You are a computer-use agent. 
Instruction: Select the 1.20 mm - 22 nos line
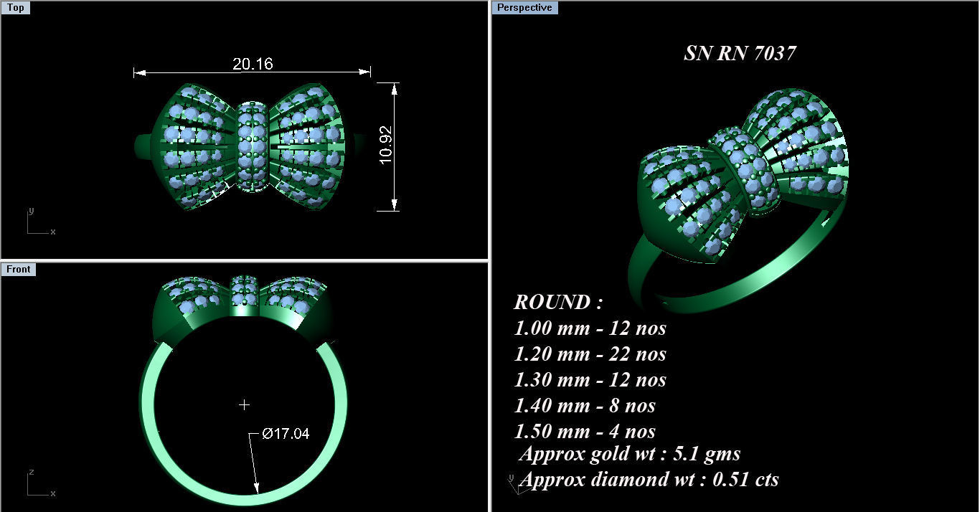[x=590, y=354]
